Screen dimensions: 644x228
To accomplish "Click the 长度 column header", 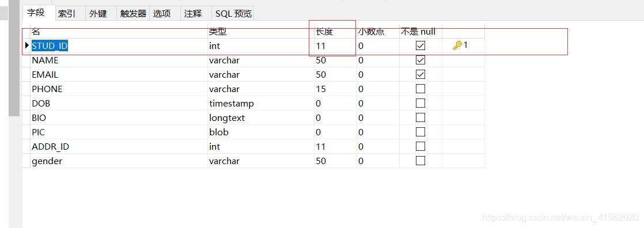I will [336, 31].
